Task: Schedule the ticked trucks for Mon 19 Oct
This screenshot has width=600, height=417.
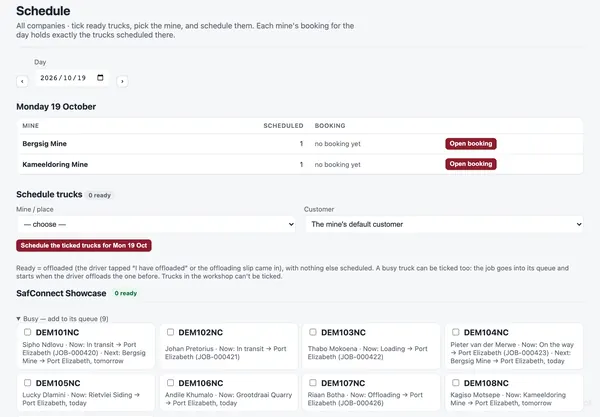Action: point(84,246)
